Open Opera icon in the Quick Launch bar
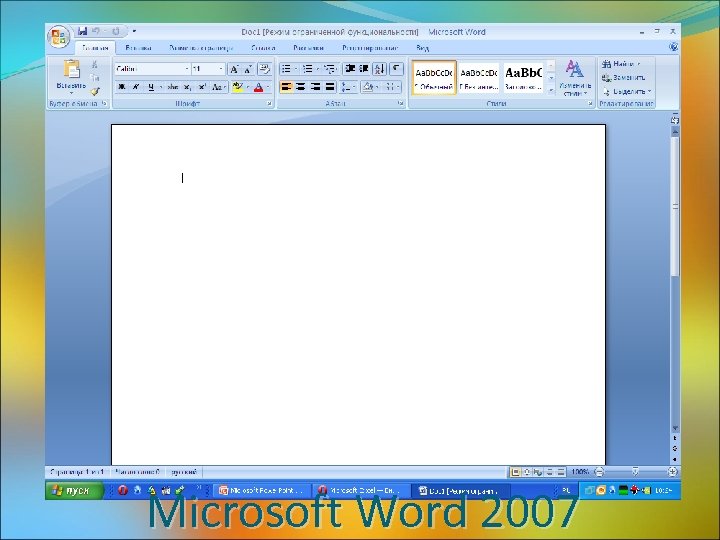The width and height of the screenshot is (720, 540). [x=122, y=490]
